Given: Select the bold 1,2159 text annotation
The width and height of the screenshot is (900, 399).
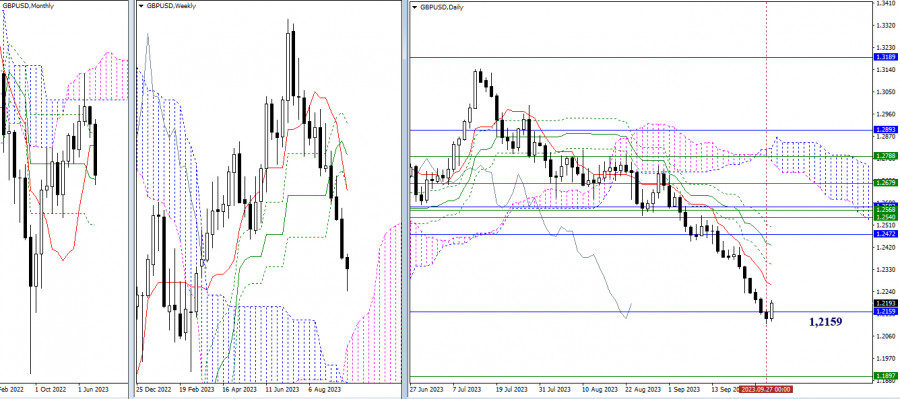Looking at the screenshot, I should [x=825, y=322].
